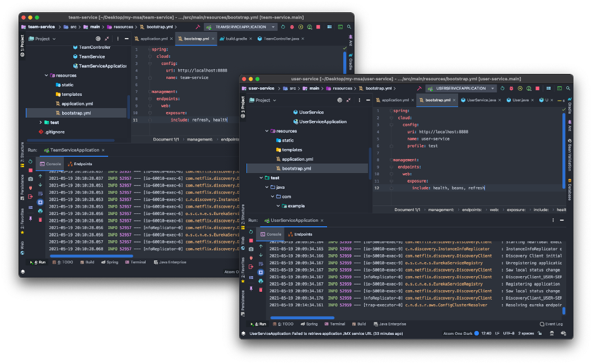Toggle the Bean Validation tool window
This screenshot has height=364, width=592.
click(570, 155)
